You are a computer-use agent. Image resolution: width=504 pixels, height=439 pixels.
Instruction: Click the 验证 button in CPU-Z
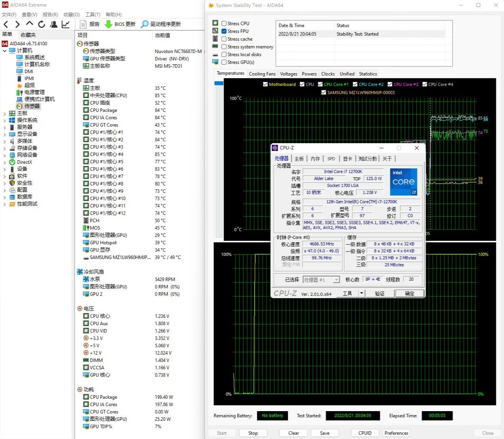coord(379,293)
